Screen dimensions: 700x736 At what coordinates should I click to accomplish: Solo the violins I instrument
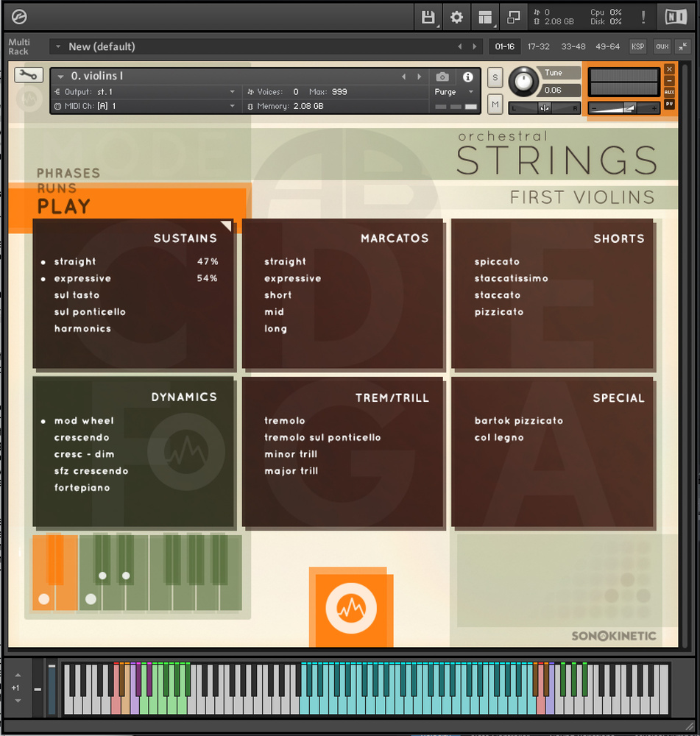pyautogui.click(x=495, y=77)
